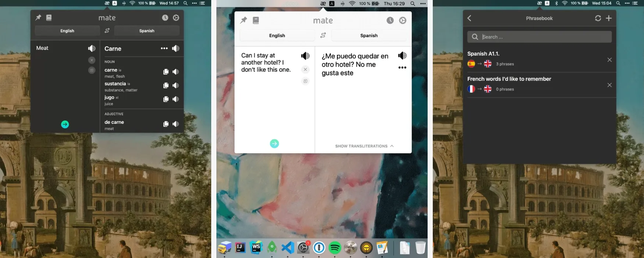
Task: Clear the 'Can I stay' source text
Action: (305, 69)
